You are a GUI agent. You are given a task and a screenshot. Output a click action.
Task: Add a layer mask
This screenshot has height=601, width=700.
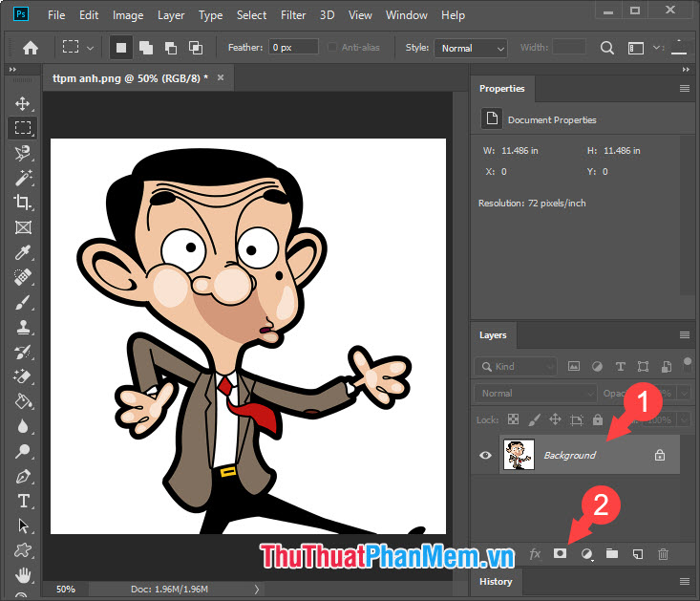[x=560, y=553]
